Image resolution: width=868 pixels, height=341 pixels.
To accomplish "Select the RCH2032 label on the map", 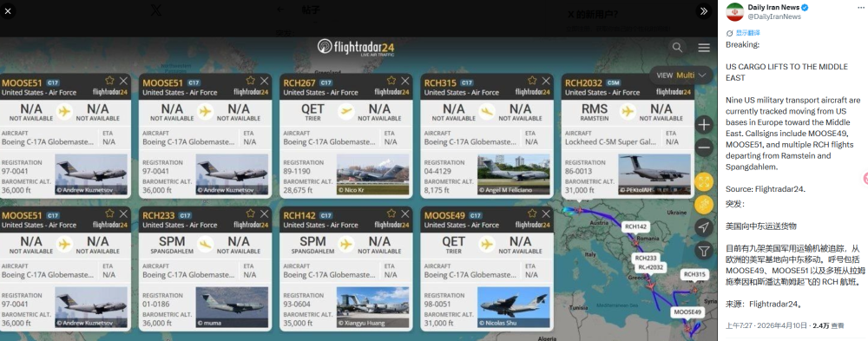I will [650, 267].
